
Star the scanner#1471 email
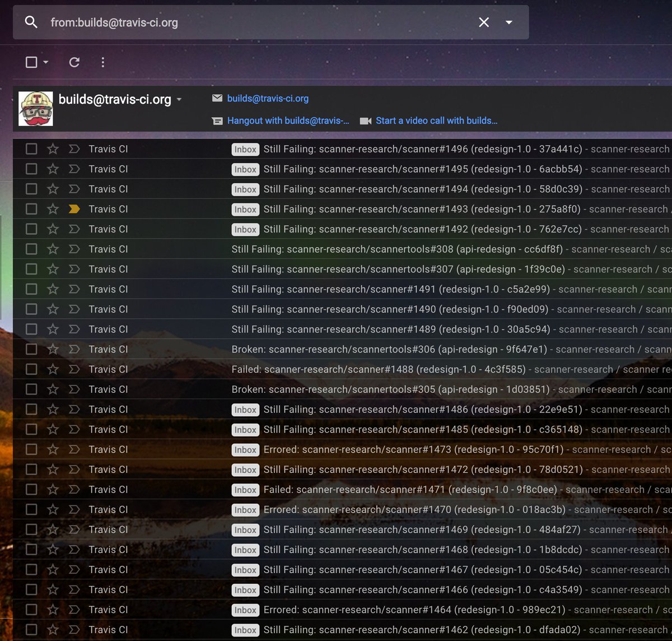(53, 489)
